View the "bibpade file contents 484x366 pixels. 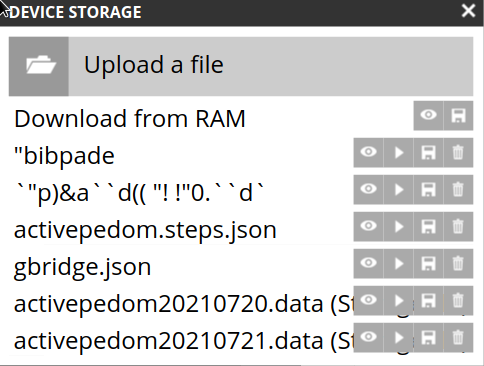[368, 153]
